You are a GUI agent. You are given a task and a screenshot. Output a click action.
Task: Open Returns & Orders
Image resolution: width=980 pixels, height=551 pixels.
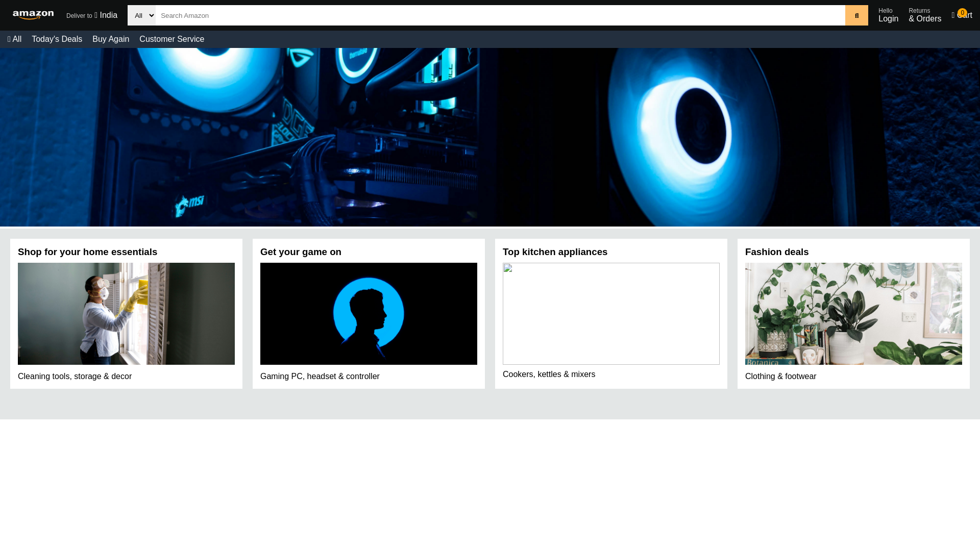click(x=924, y=15)
